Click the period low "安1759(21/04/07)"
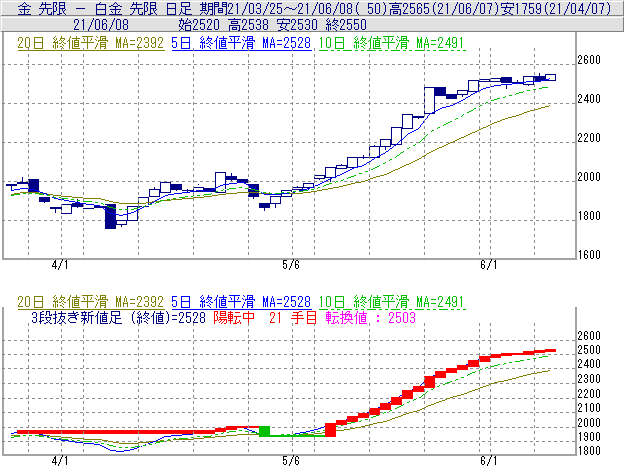This screenshot has height=473, width=624. tap(556, 8)
